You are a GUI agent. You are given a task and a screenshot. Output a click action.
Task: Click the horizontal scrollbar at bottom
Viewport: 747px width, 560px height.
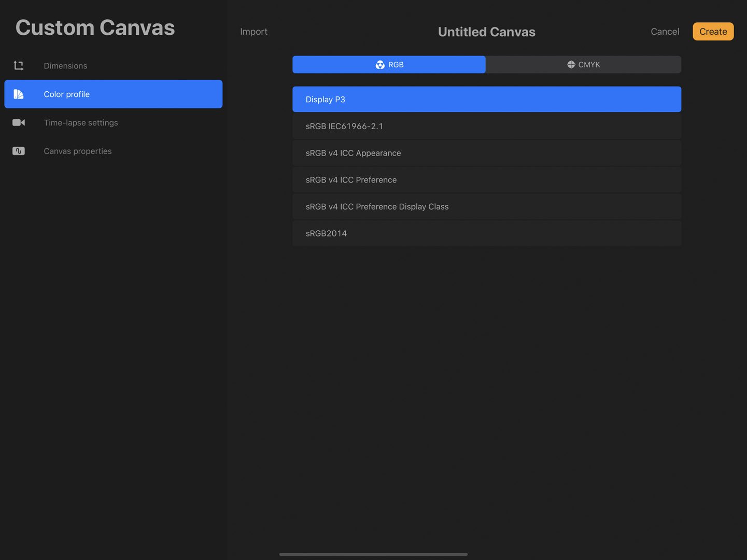pos(373,554)
